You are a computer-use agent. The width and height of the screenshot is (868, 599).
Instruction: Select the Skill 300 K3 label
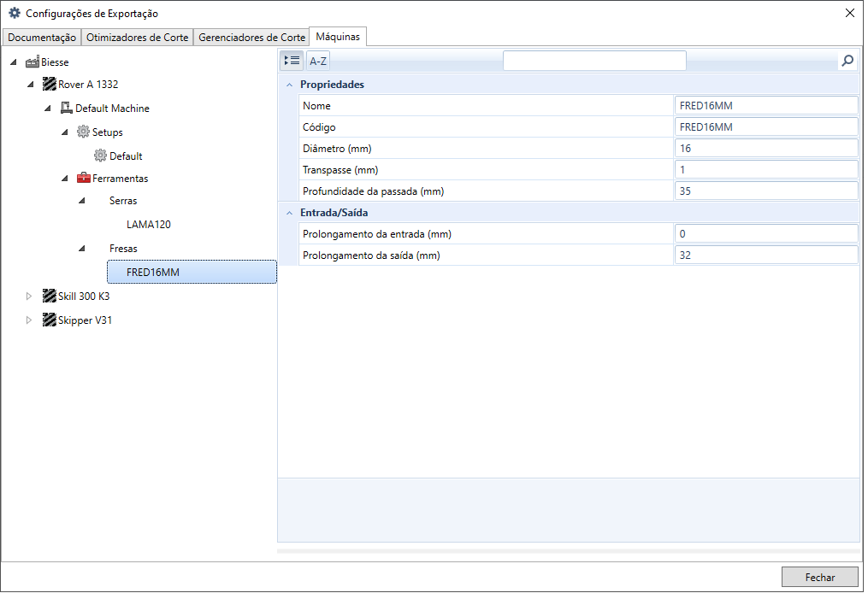pyautogui.click(x=84, y=297)
